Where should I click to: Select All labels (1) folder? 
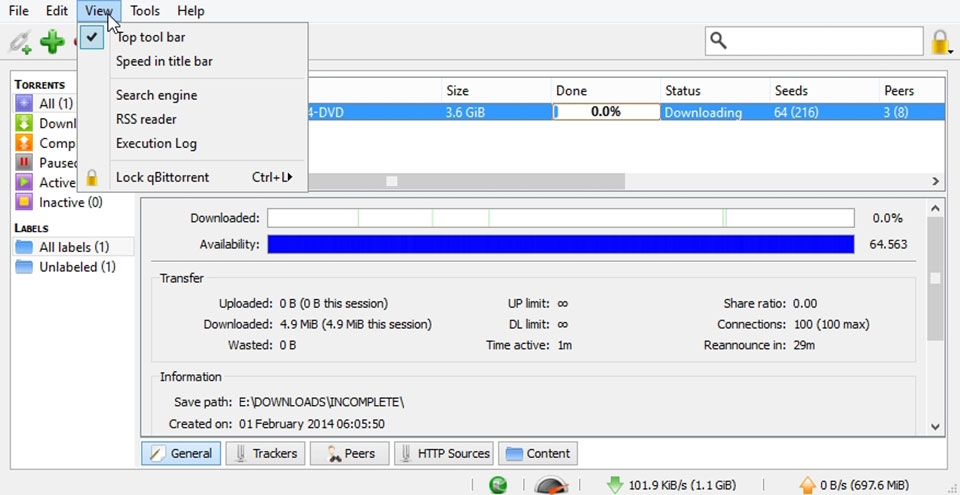(x=73, y=247)
